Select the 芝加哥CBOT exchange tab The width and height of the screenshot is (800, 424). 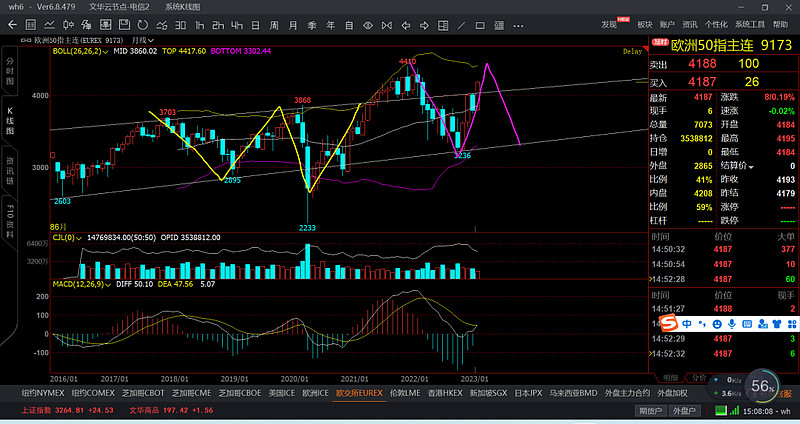(x=143, y=393)
